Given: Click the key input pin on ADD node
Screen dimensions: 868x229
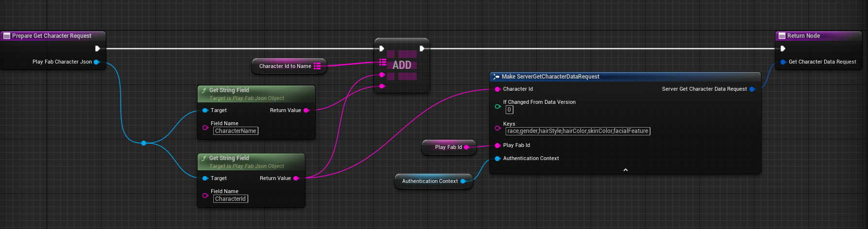Looking at the screenshot, I should [x=382, y=75].
